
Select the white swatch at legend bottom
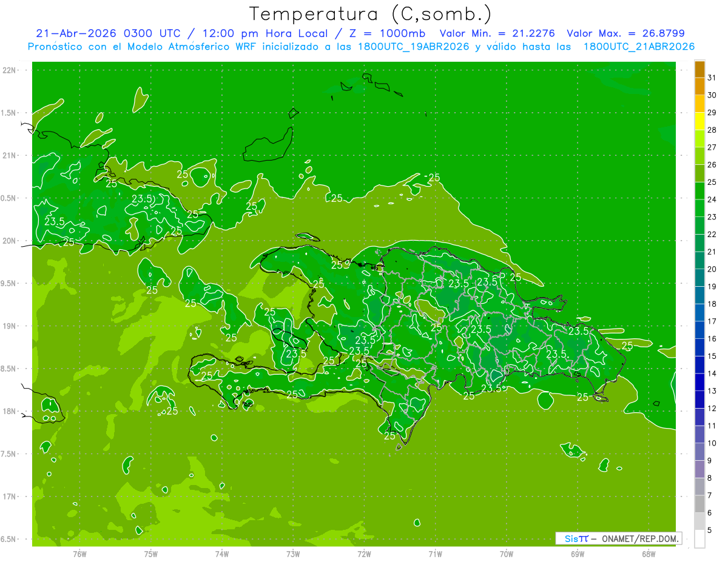coord(699,539)
